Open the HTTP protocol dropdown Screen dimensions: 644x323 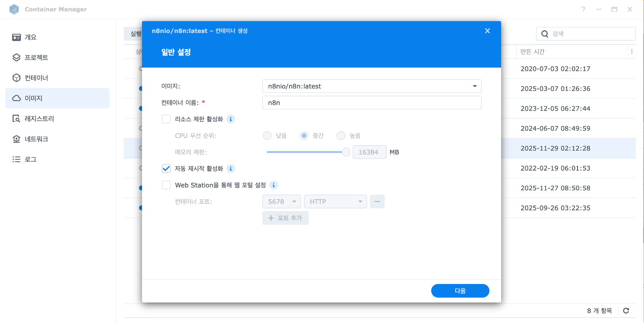coord(336,202)
